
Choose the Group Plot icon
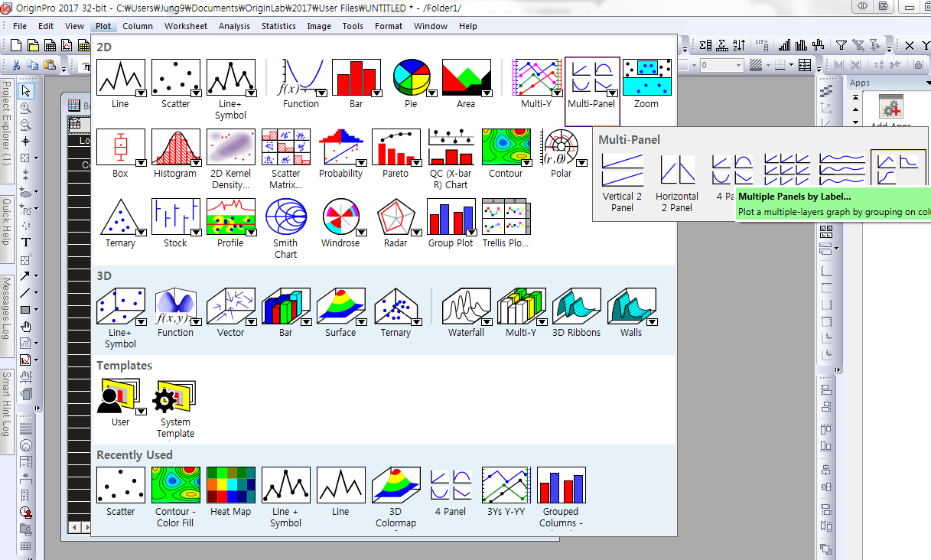point(451,217)
